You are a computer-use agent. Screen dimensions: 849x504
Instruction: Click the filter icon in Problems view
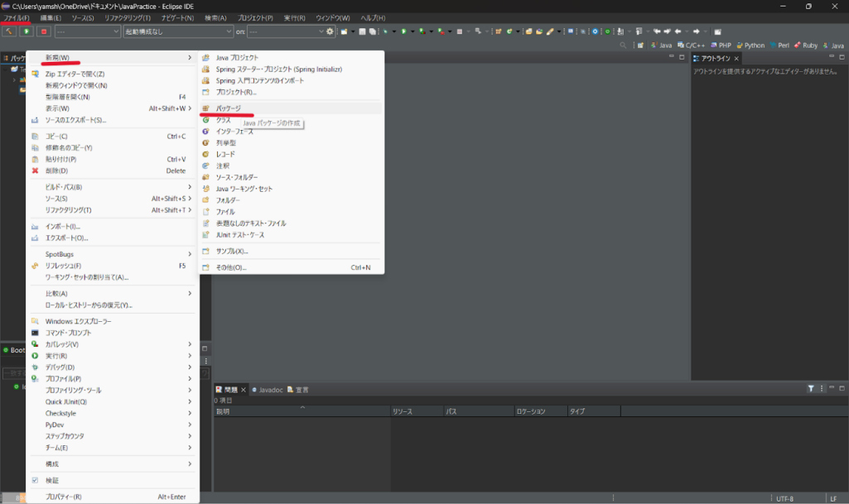811,388
